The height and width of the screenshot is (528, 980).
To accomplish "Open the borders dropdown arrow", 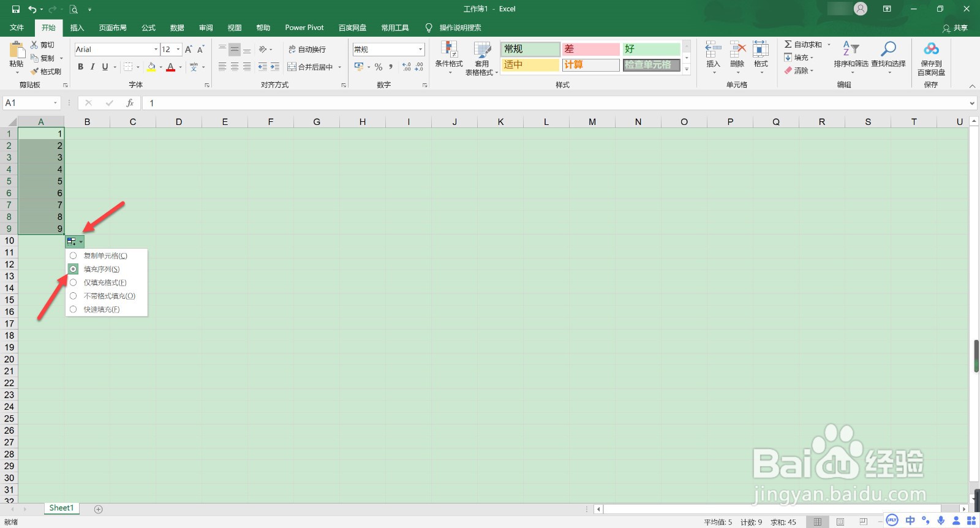I will click(138, 67).
